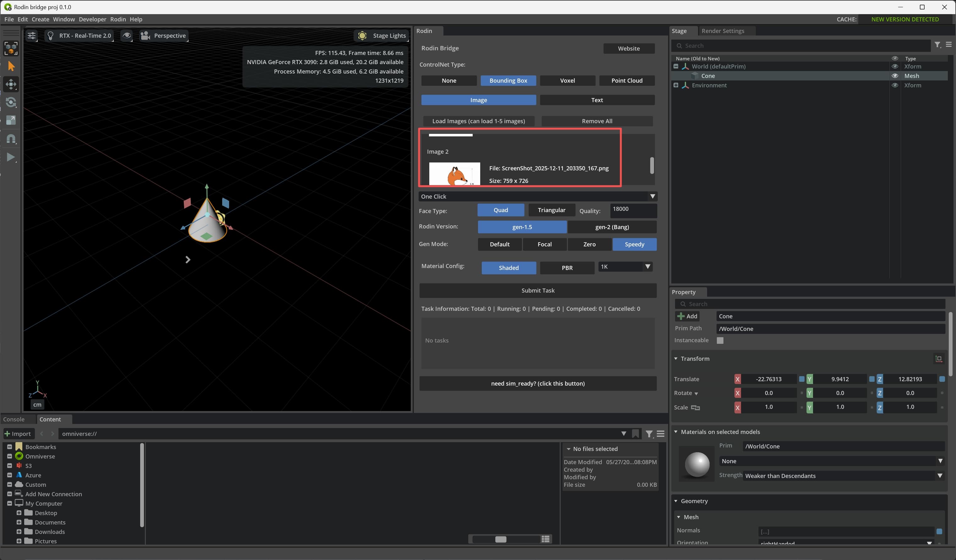Toggle the Instanceable checkbox

[x=720, y=340]
